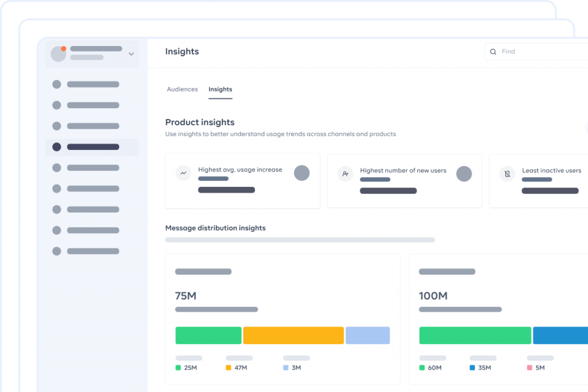Click the 3M legend entry
588x392 pixels.
point(292,368)
